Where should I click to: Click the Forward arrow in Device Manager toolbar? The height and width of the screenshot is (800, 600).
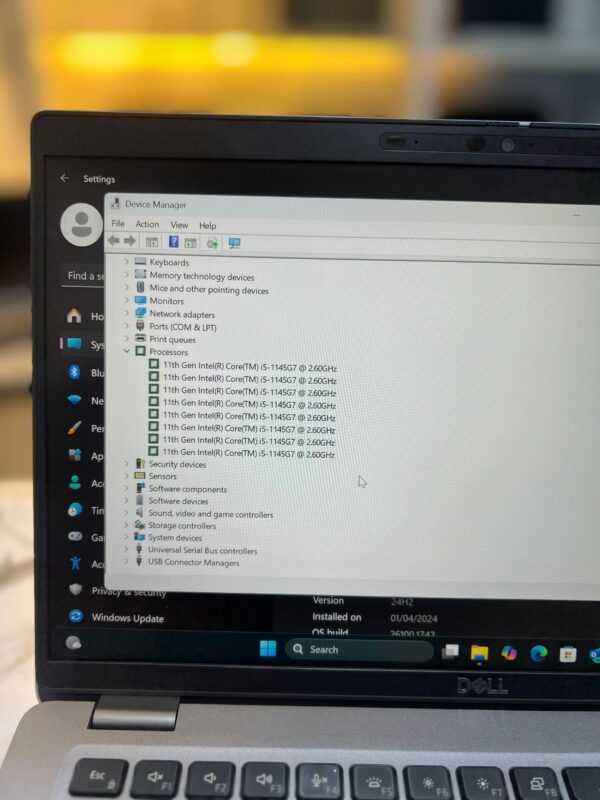(x=130, y=241)
